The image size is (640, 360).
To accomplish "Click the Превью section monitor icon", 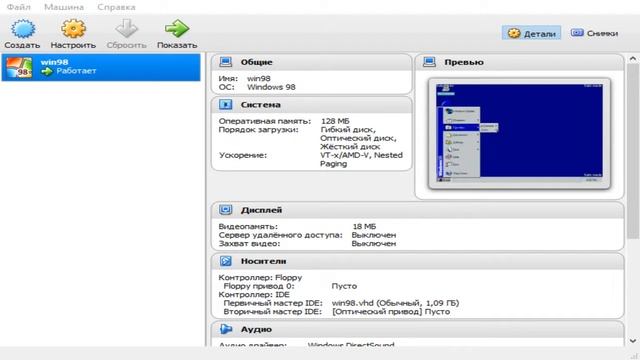I will [x=429, y=62].
